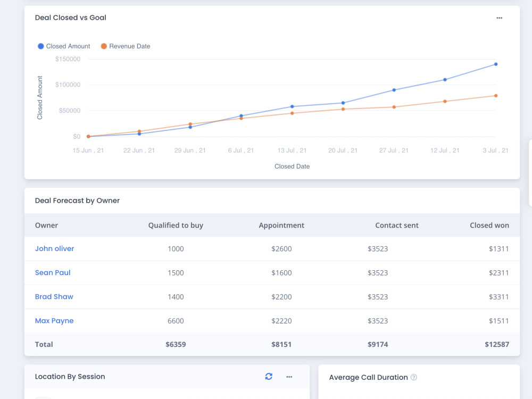Open Location By Session more options
This screenshot has width=532, height=399.
pyautogui.click(x=289, y=377)
